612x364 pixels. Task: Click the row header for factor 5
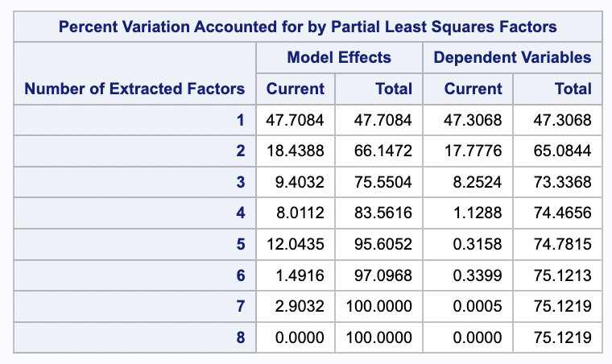240,244
